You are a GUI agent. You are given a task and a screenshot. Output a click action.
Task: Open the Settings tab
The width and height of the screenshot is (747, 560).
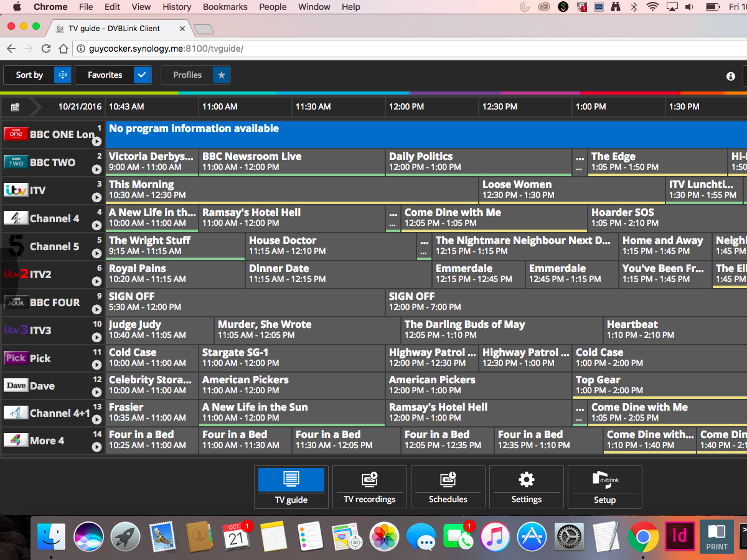527,487
